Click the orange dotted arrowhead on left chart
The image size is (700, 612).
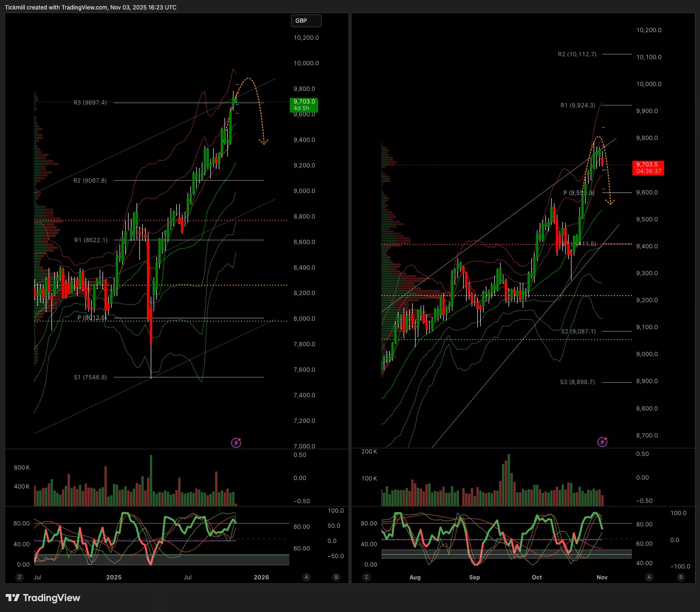(x=264, y=141)
